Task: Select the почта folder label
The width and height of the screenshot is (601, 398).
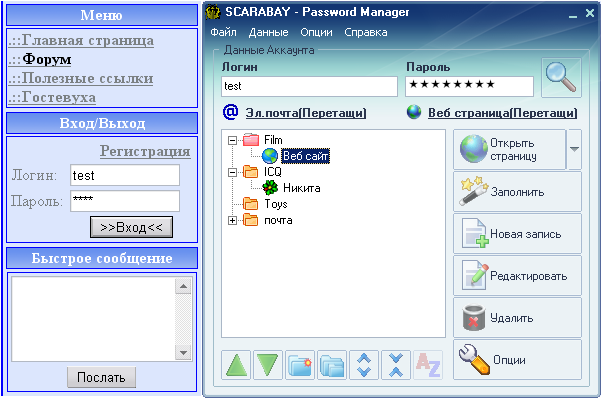Action: [278, 220]
